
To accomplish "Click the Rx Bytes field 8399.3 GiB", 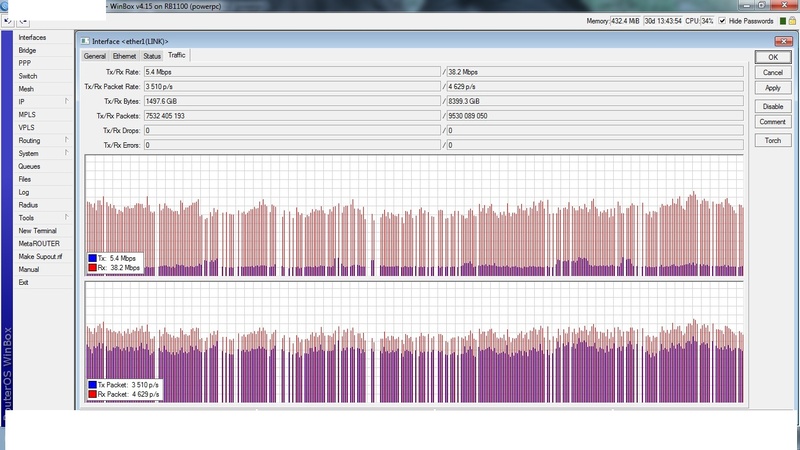I will pos(595,101).
